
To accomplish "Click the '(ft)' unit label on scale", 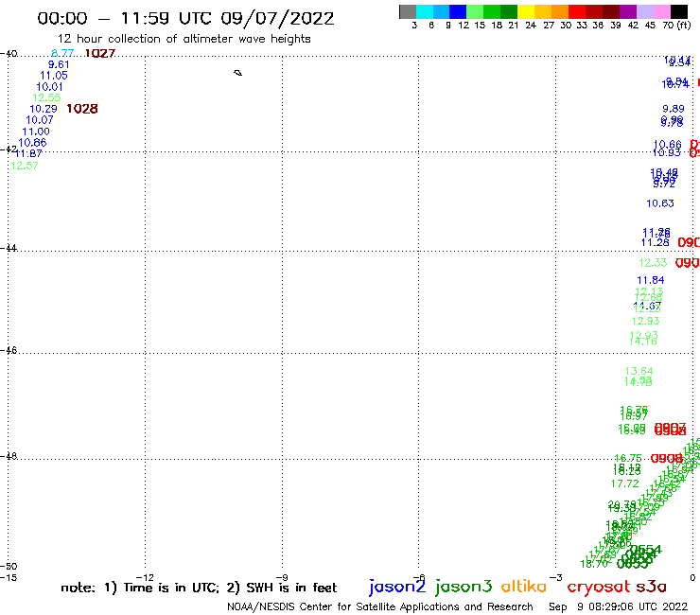I will coord(684,25).
